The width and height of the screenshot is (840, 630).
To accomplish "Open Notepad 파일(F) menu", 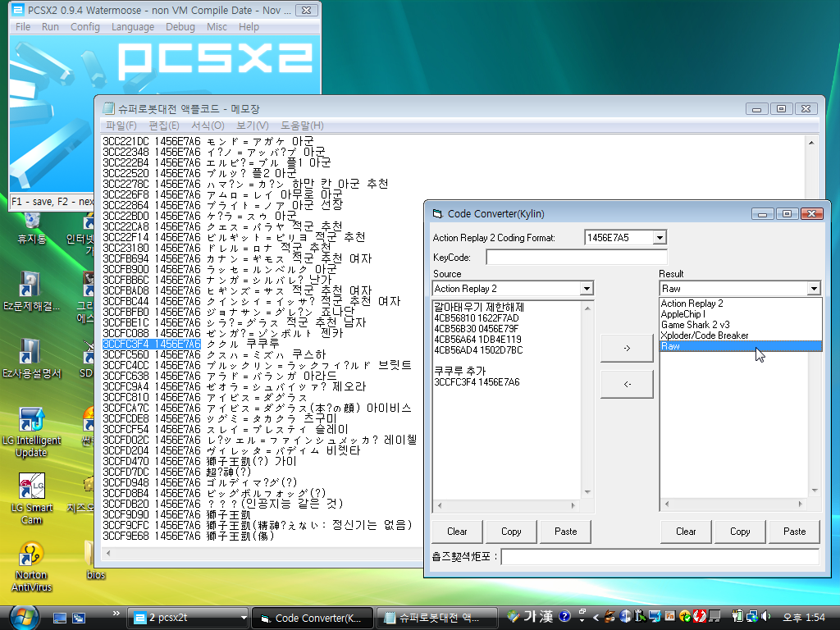I will (121, 126).
